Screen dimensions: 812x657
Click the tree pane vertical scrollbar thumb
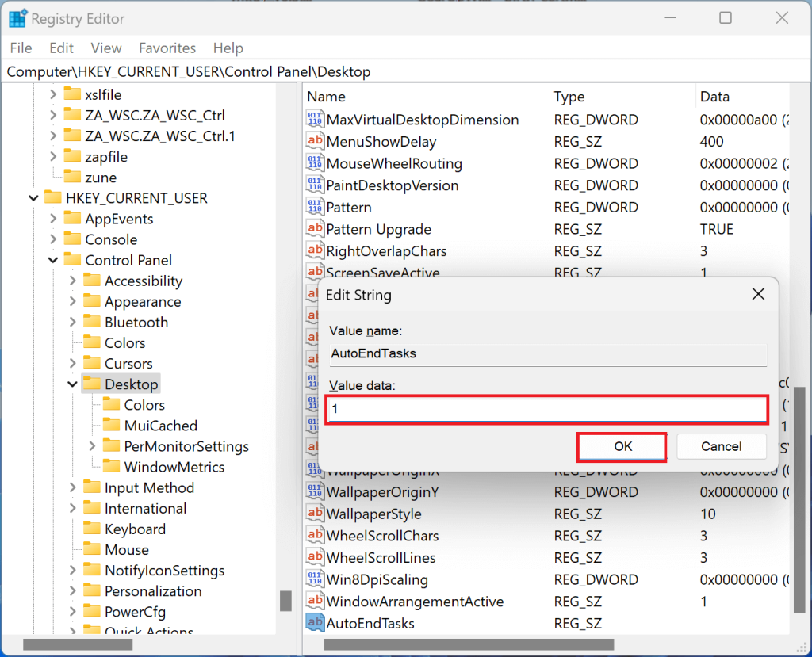tap(285, 601)
